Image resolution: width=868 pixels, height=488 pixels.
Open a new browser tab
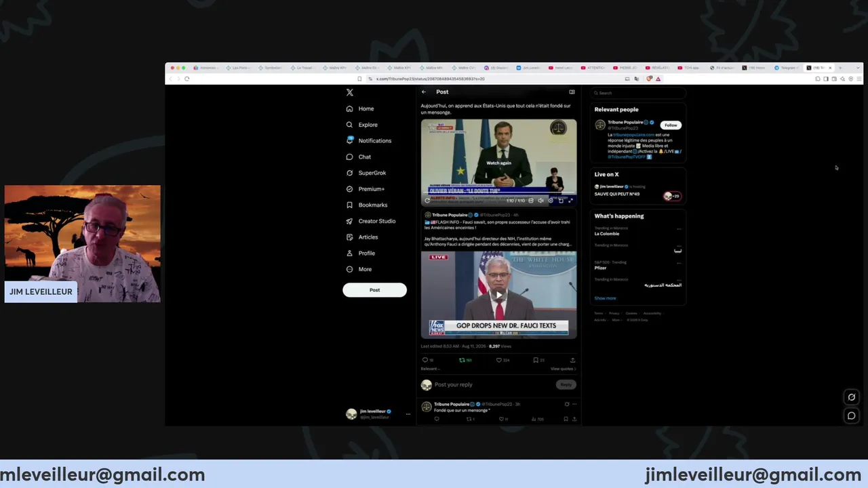pyautogui.click(x=840, y=68)
